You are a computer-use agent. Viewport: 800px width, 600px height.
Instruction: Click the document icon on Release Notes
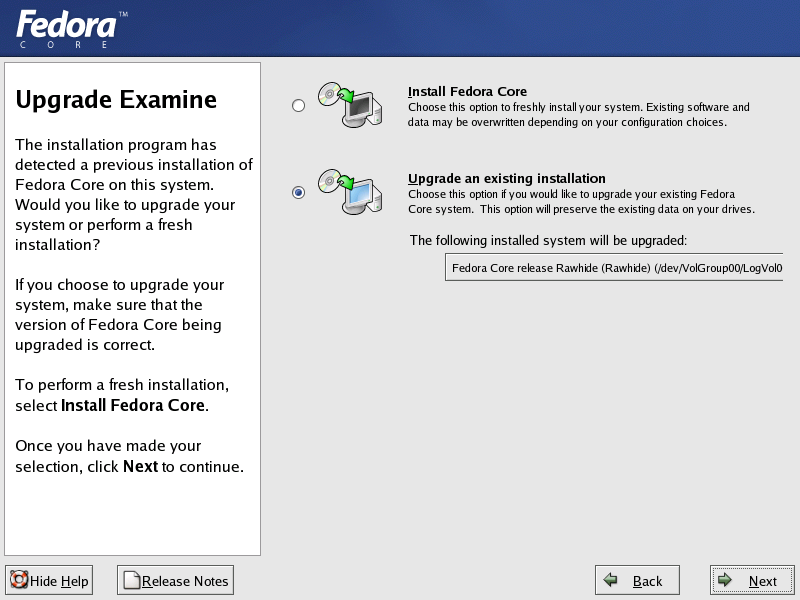click(132, 580)
